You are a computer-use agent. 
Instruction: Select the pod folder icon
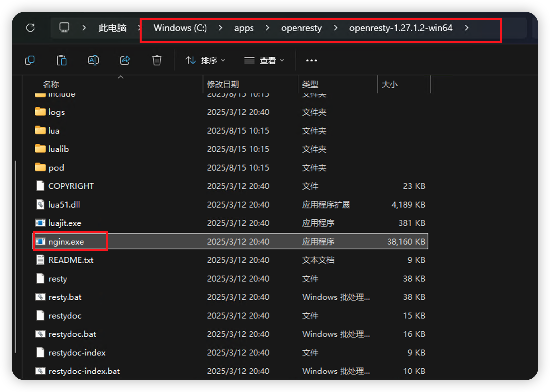[x=40, y=167]
